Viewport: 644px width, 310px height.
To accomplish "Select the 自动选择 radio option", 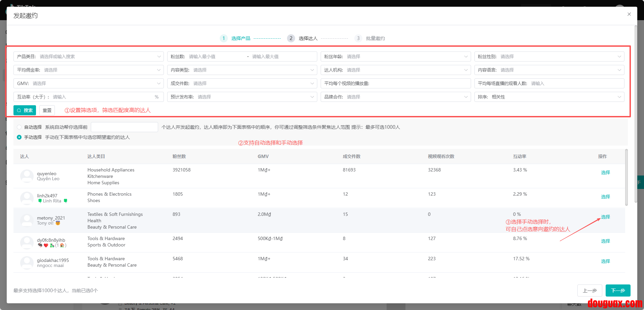I will [x=19, y=127].
